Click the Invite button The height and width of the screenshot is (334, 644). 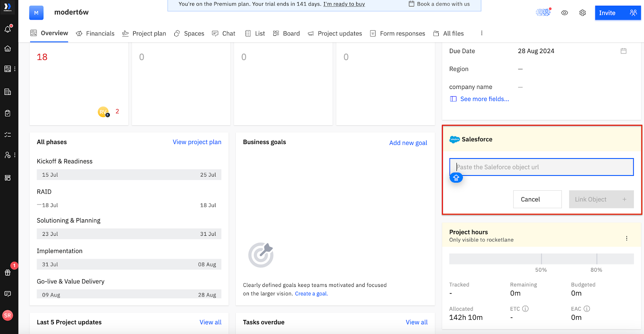point(618,13)
